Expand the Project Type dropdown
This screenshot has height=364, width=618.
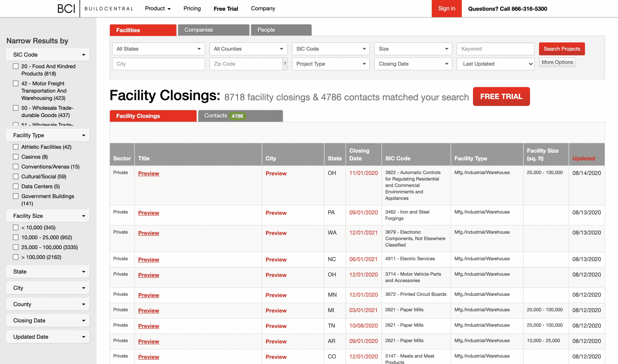point(330,64)
